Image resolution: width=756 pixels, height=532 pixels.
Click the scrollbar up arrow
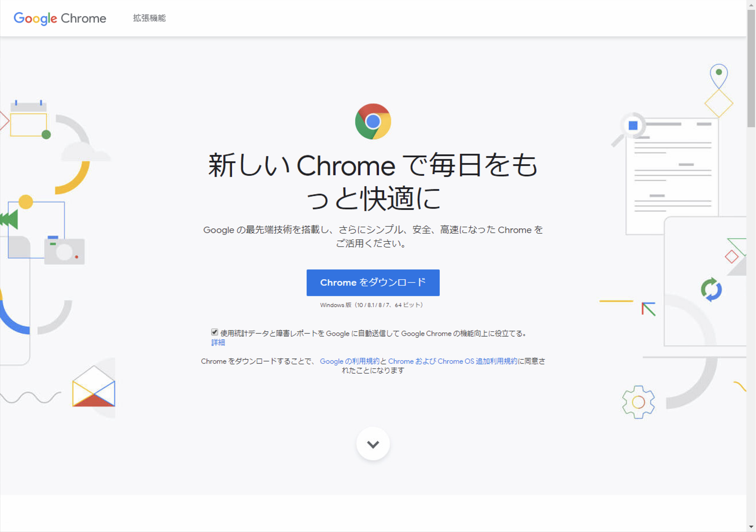751,5
